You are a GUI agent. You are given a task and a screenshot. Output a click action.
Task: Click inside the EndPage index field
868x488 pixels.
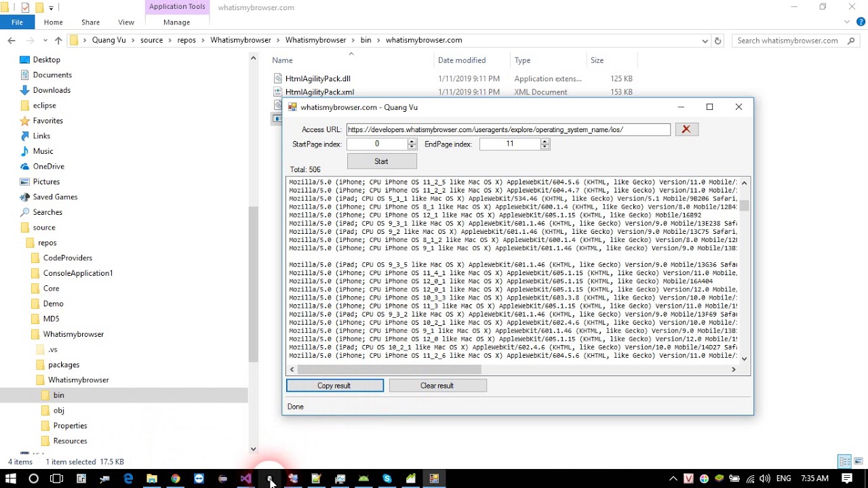coord(510,144)
